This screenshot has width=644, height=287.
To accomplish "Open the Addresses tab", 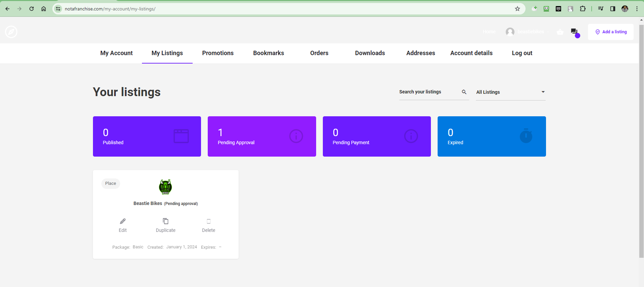I will [x=420, y=53].
